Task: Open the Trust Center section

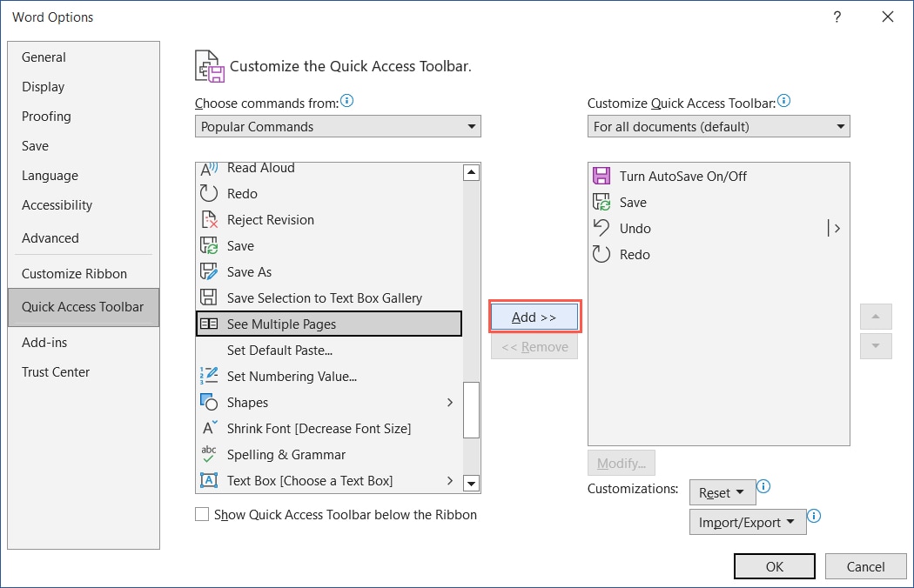Action: point(56,371)
